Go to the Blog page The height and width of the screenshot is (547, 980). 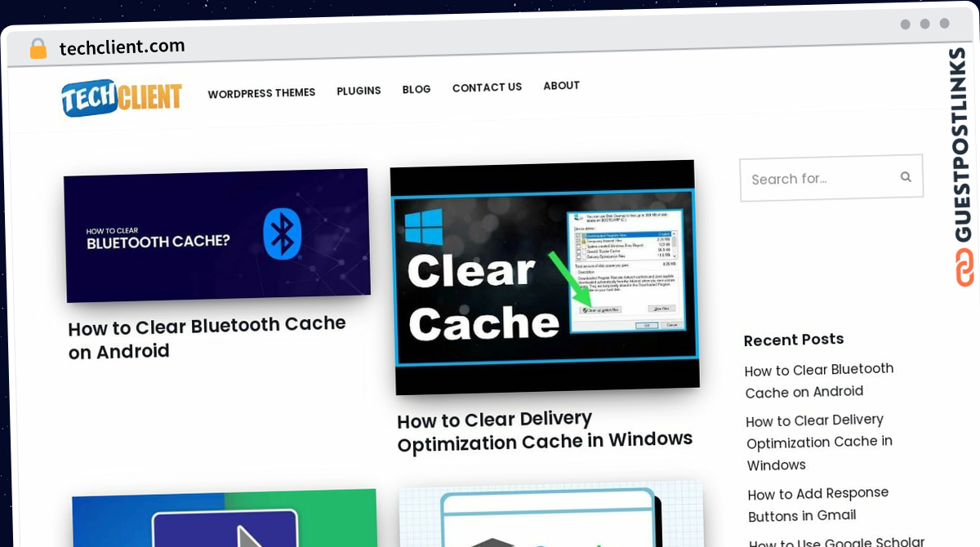(416, 89)
